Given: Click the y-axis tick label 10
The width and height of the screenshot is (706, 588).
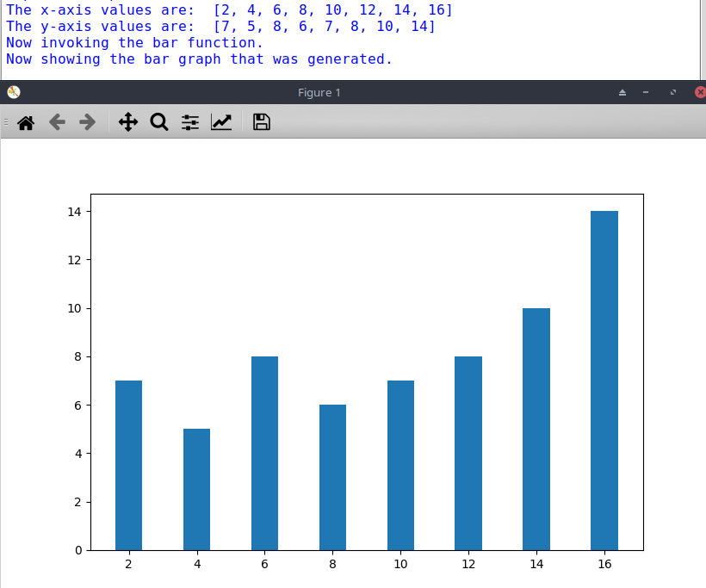Looking at the screenshot, I should [x=74, y=308].
